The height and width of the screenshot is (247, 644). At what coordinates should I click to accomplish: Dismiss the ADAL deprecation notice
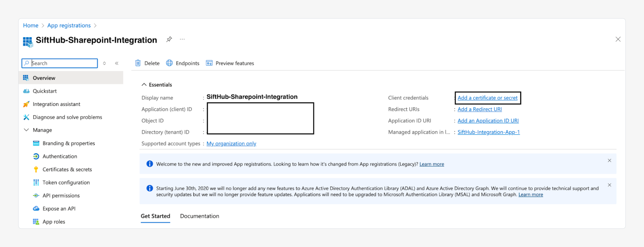pos(609,185)
